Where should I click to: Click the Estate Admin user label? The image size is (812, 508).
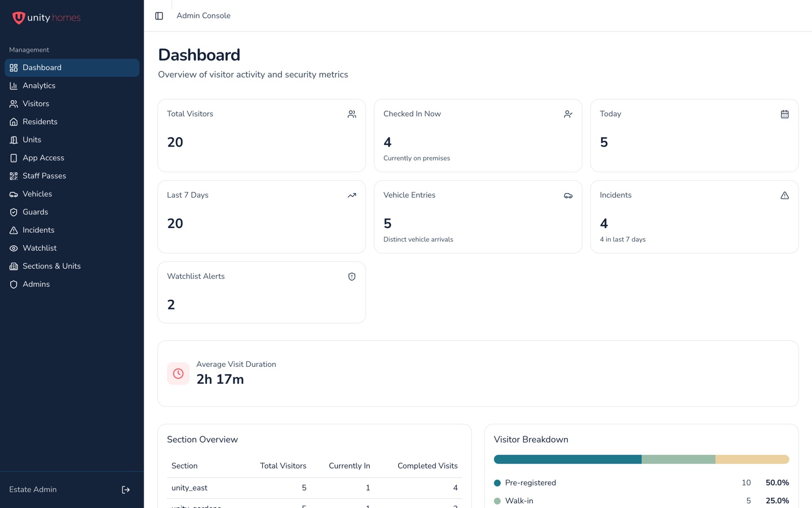click(33, 489)
